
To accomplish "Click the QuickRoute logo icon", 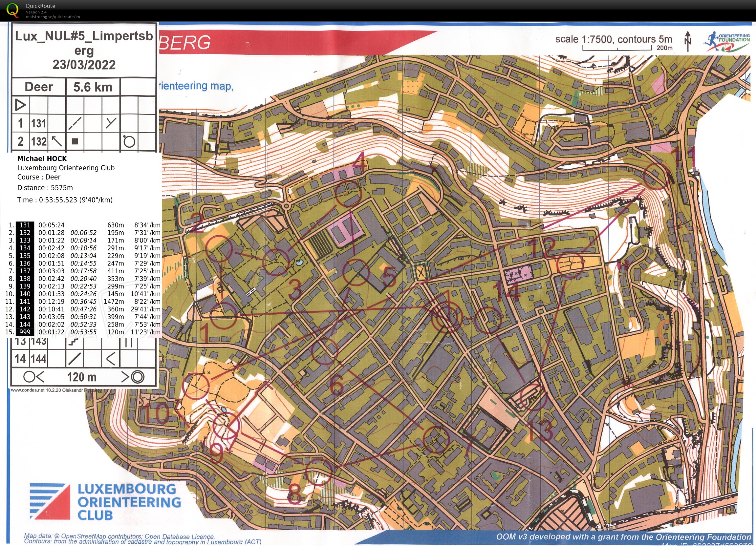I will 13,10.
